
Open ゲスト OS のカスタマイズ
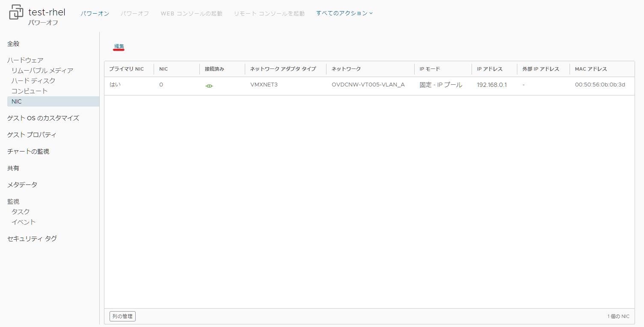(43, 118)
